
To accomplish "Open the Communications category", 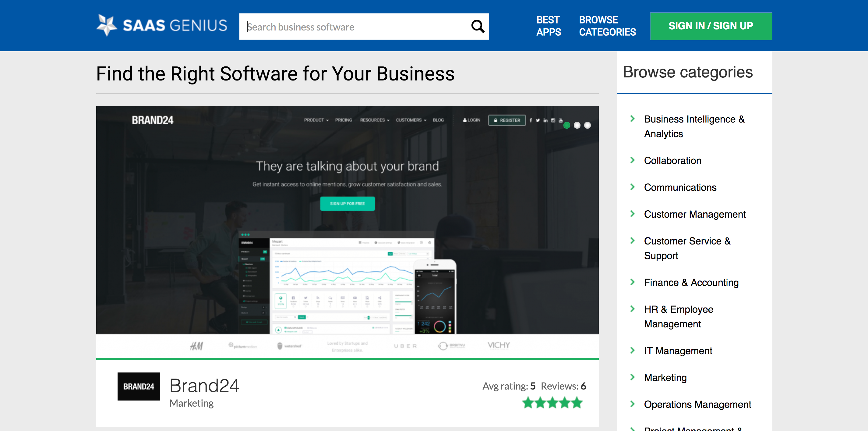I will click(680, 187).
